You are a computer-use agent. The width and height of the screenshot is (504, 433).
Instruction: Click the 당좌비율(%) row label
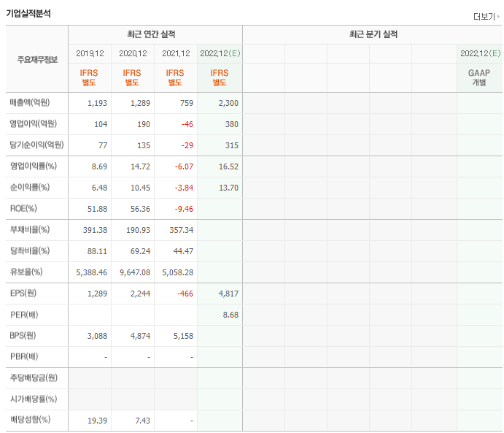pyautogui.click(x=30, y=250)
